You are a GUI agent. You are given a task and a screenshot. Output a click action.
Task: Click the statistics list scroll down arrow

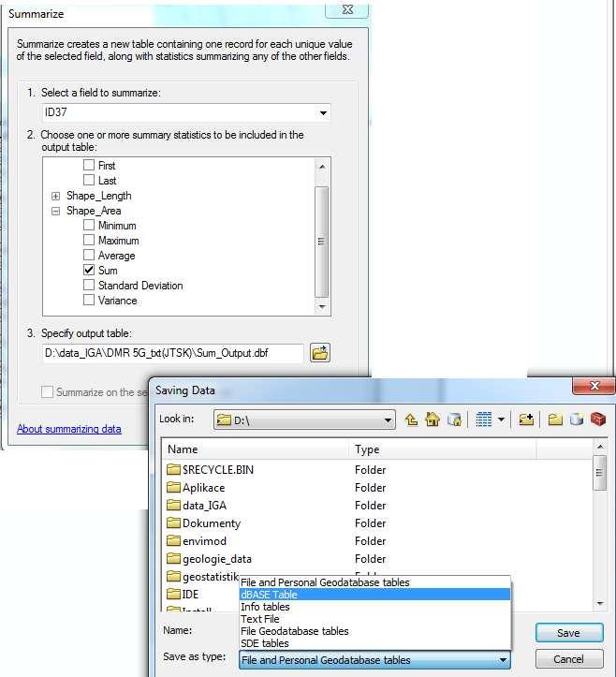pyautogui.click(x=322, y=306)
